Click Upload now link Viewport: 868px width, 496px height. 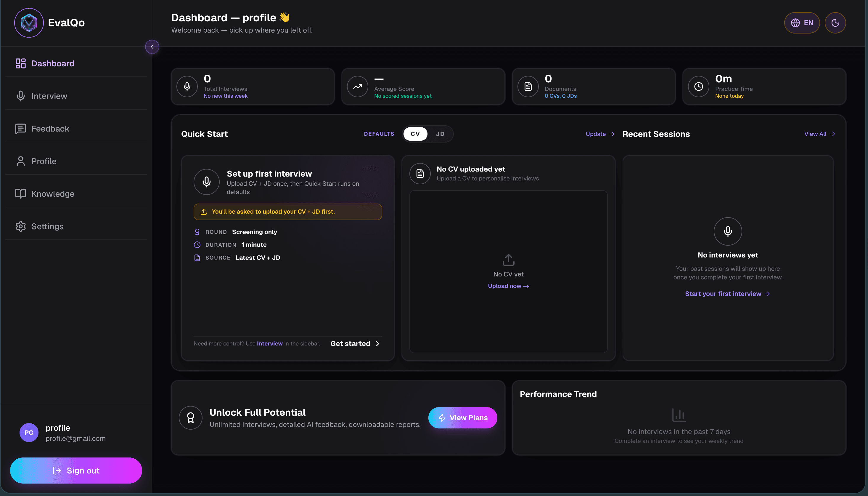(x=508, y=286)
